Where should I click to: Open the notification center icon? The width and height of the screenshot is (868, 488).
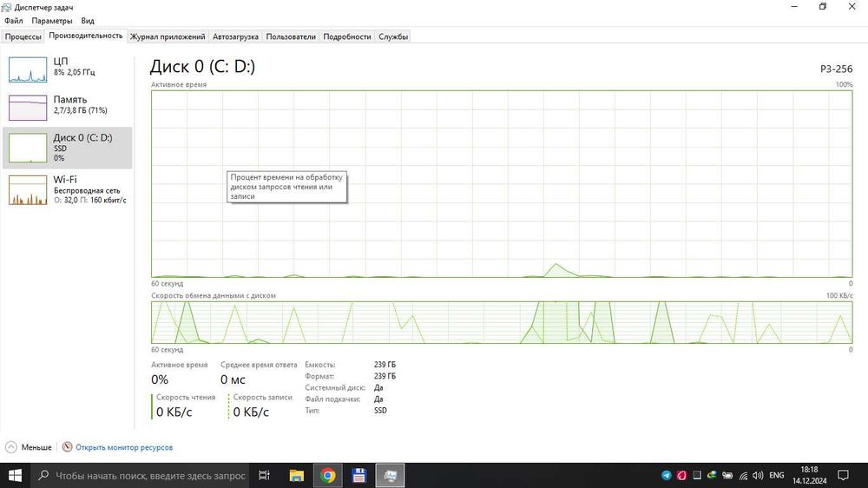(843, 475)
